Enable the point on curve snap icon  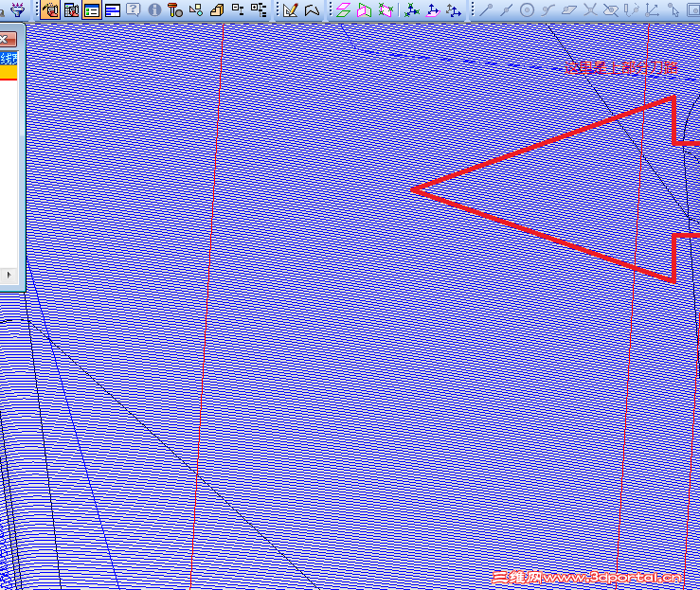pos(548,9)
